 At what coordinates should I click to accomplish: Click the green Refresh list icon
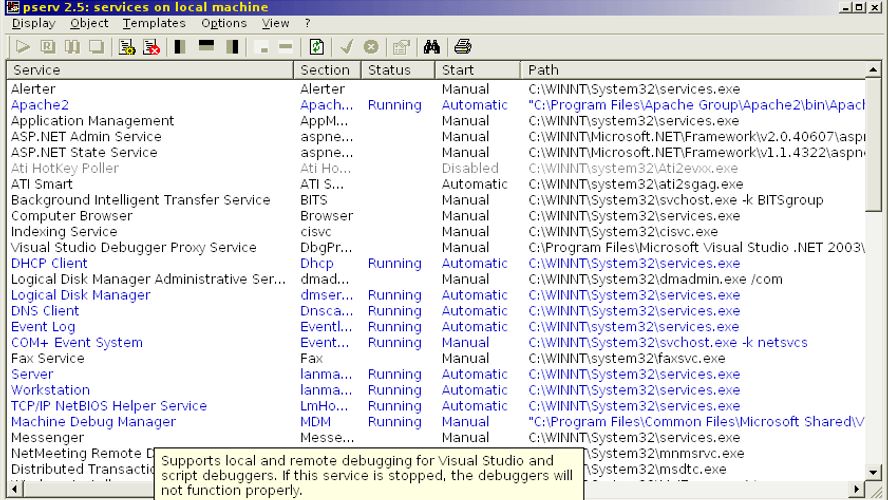(317, 46)
